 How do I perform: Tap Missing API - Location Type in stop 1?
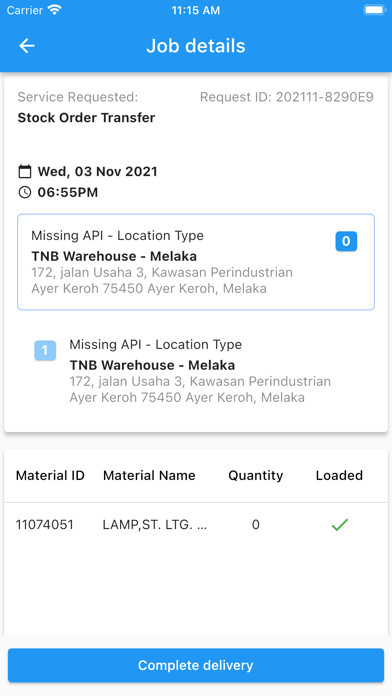pyautogui.click(x=155, y=344)
